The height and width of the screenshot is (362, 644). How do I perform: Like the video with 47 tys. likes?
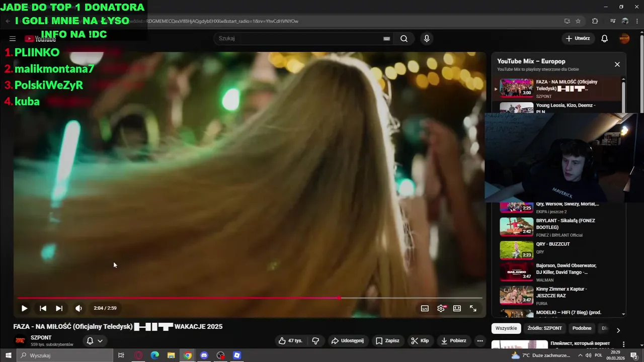click(x=291, y=341)
